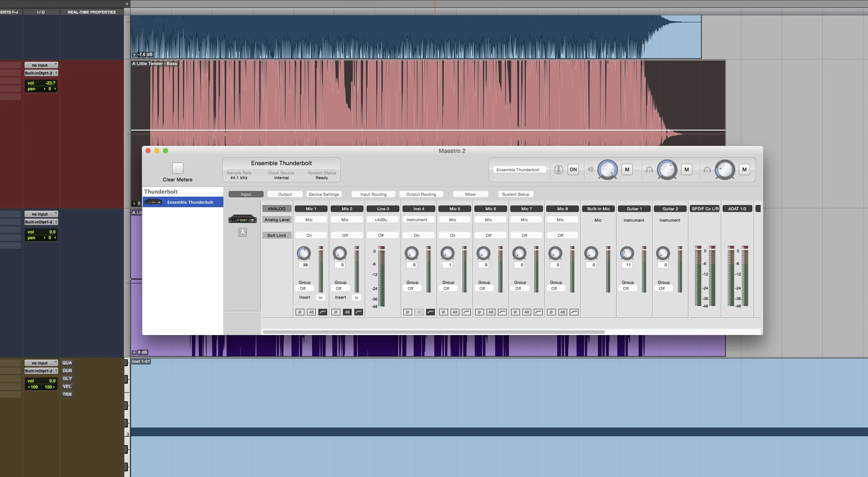Open the bass track 'no input' selector
Viewport: 868px width, 477px height.
(41, 65)
